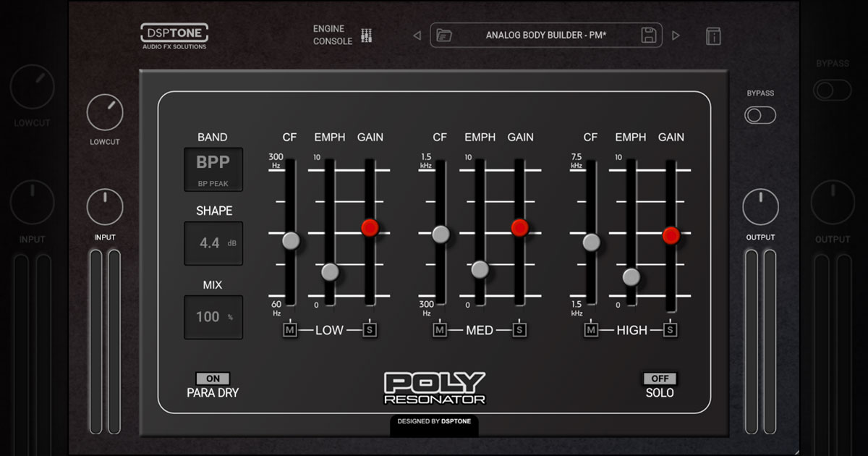Image resolution: width=868 pixels, height=456 pixels.
Task: Click the DSPTONE logo
Action: click(174, 36)
